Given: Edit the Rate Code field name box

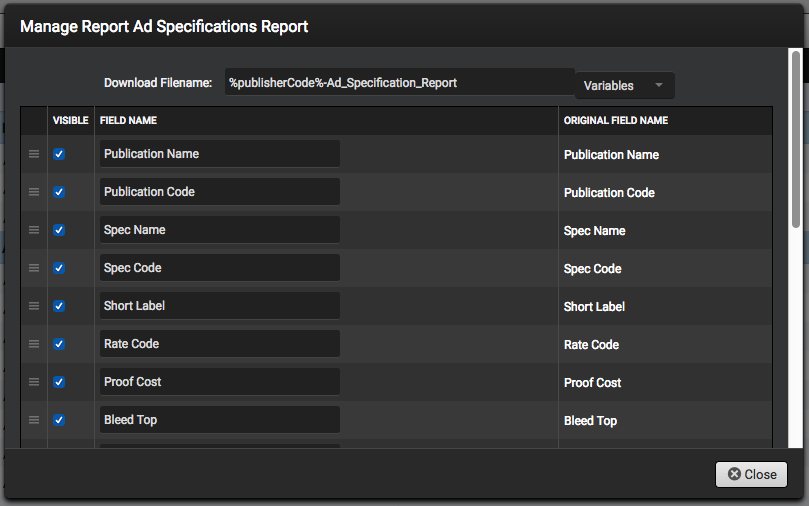Looking at the screenshot, I should coord(220,344).
